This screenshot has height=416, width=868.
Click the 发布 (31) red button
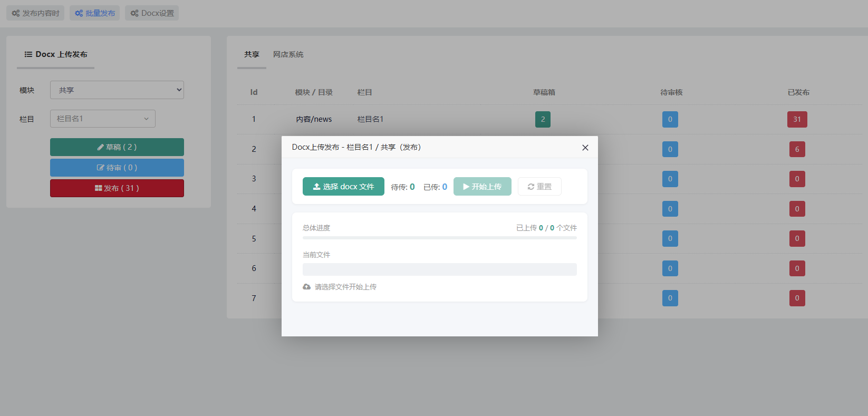tap(117, 188)
